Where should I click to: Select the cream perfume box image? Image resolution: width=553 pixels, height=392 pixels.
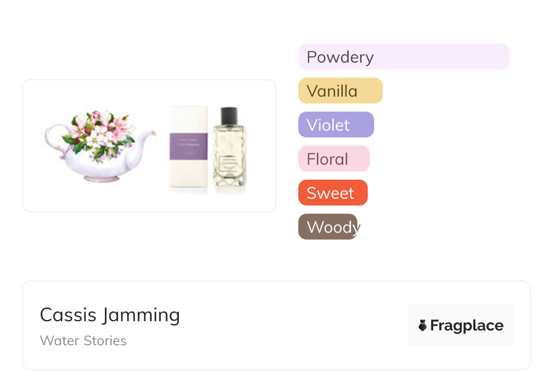point(188,150)
